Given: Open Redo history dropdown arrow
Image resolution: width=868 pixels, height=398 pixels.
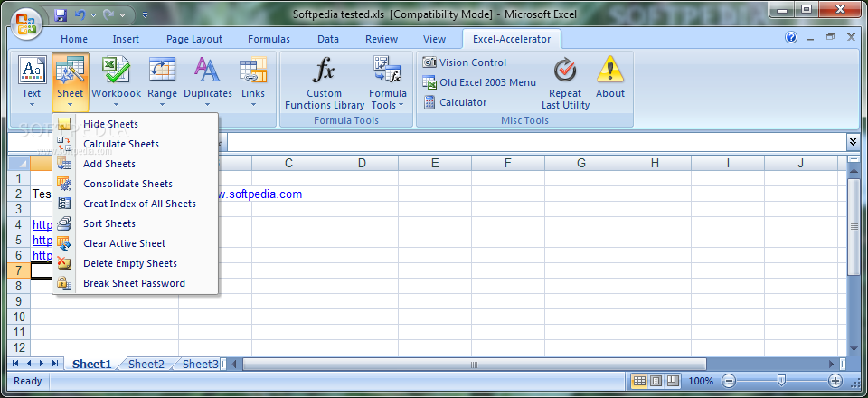Looking at the screenshot, I should (122, 15).
